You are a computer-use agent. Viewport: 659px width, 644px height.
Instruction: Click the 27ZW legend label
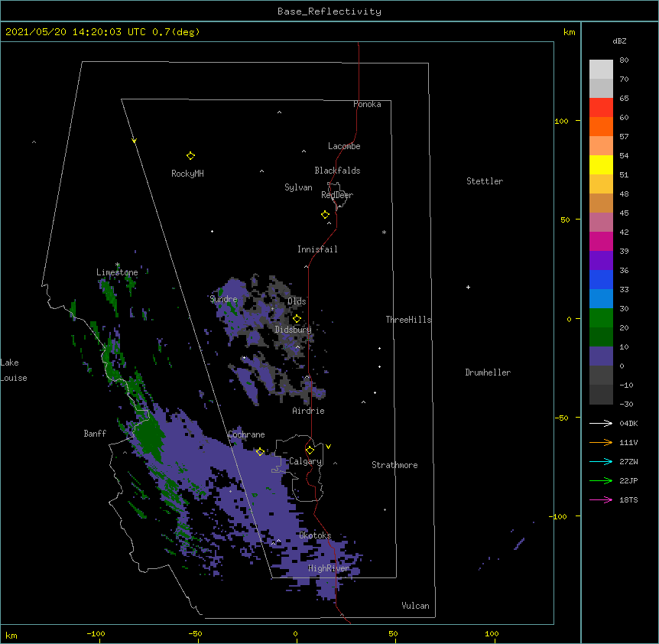[x=628, y=461]
